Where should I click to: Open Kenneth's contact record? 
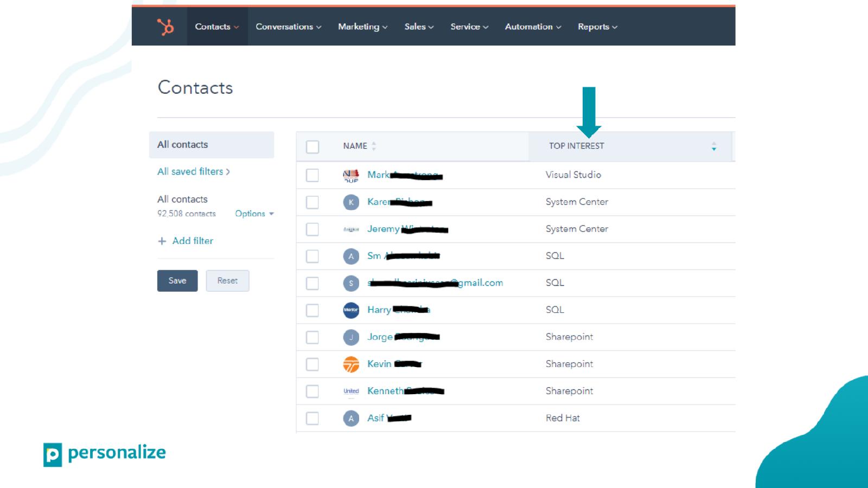click(x=406, y=391)
